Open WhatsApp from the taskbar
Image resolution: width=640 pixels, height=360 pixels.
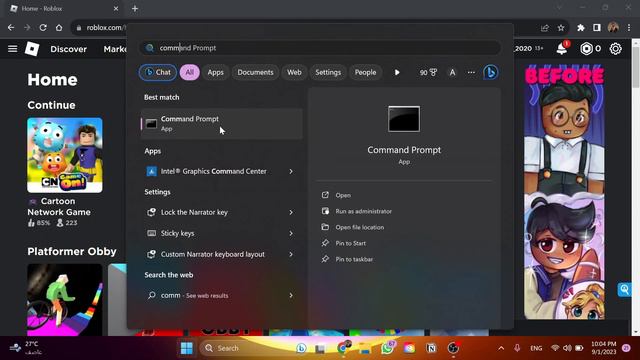pyautogui.click(x=387, y=348)
